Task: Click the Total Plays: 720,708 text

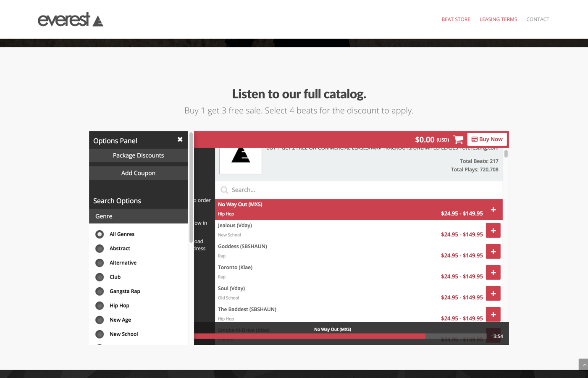Action: tap(475, 170)
